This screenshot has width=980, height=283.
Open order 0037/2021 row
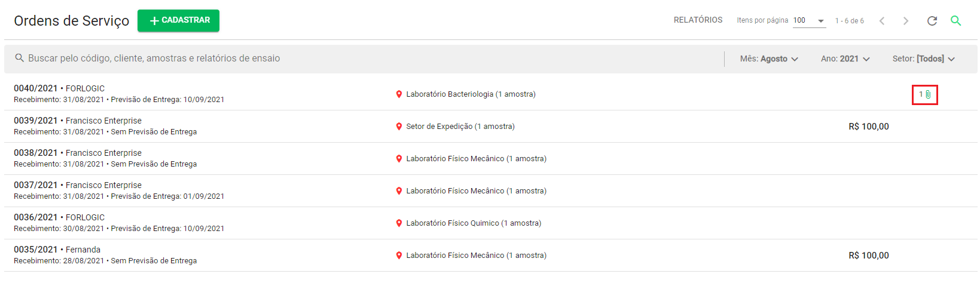tap(490, 191)
